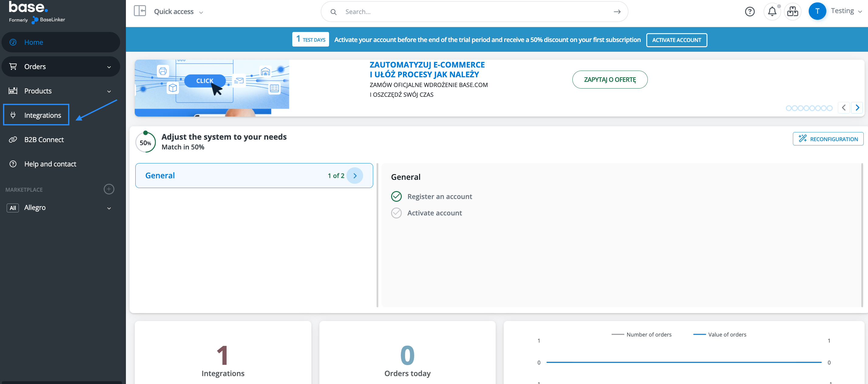Click the modules boxes icon in header
The height and width of the screenshot is (384, 868).
click(793, 12)
